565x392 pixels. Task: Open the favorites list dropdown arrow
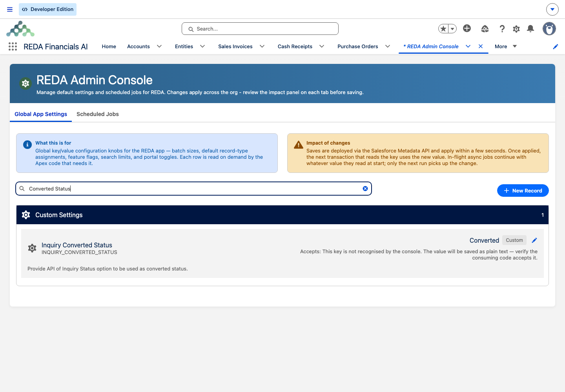click(452, 29)
